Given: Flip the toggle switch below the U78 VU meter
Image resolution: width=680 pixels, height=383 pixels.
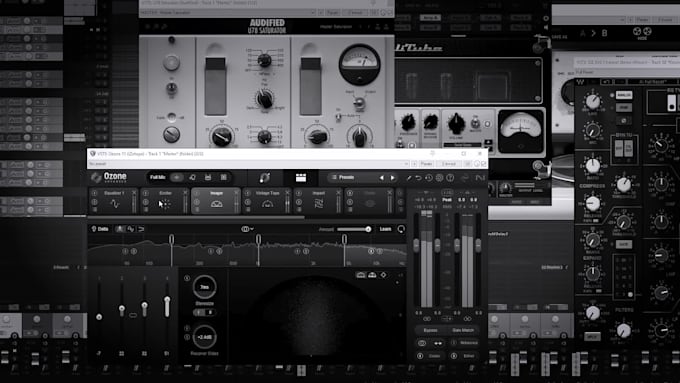Looking at the screenshot, I should pyautogui.click(x=359, y=102).
